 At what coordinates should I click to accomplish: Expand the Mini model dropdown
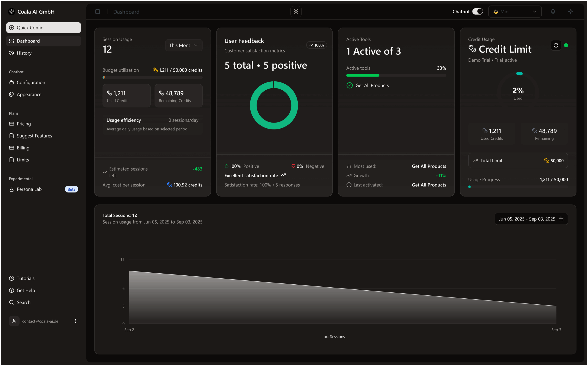(x=514, y=12)
